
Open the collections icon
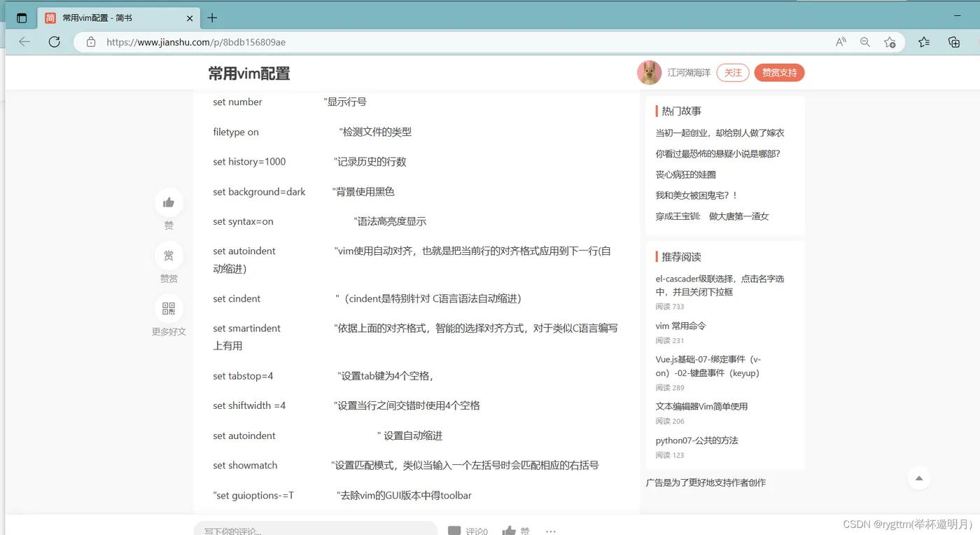[x=953, y=42]
